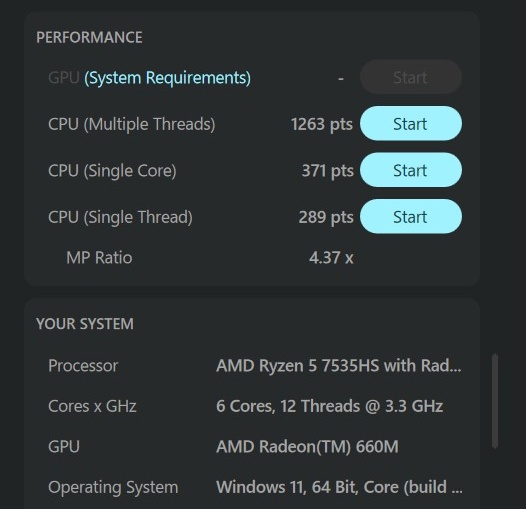Open the System Requirements link
526x509 pixels.
click(167, 78)
